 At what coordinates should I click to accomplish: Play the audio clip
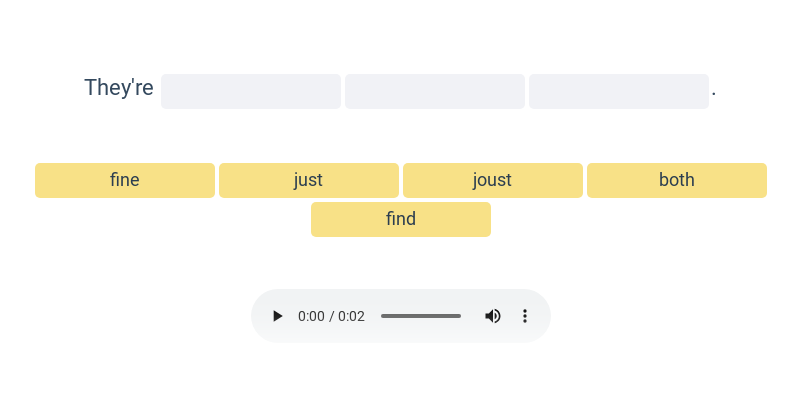[x=278, y=316]
